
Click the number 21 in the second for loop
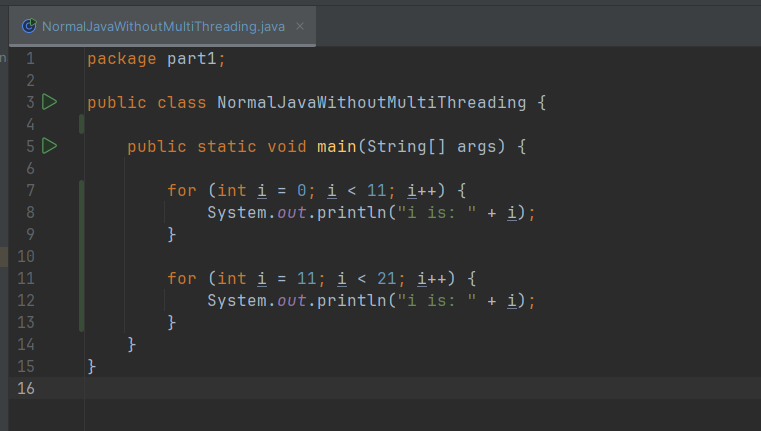[390, 278]
